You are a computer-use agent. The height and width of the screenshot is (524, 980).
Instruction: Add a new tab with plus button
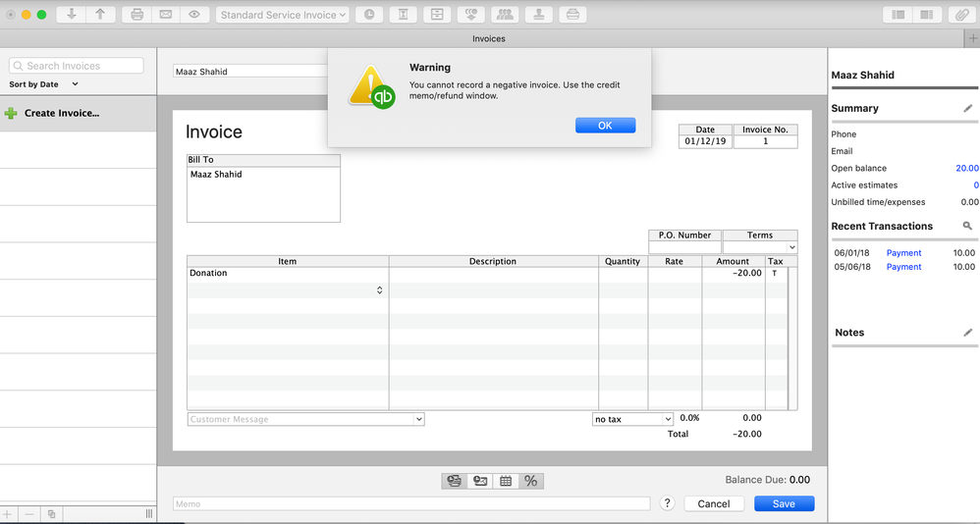(972, 38)
